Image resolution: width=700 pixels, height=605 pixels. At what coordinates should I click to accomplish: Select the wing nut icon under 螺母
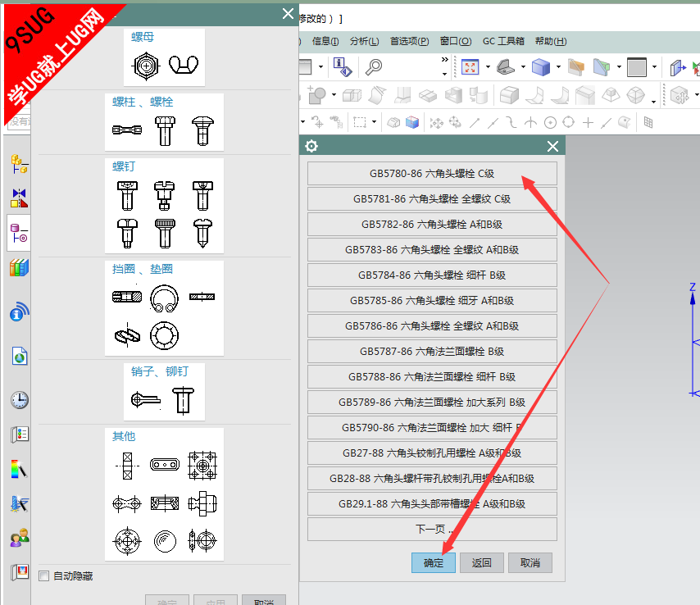click(184, 66)
